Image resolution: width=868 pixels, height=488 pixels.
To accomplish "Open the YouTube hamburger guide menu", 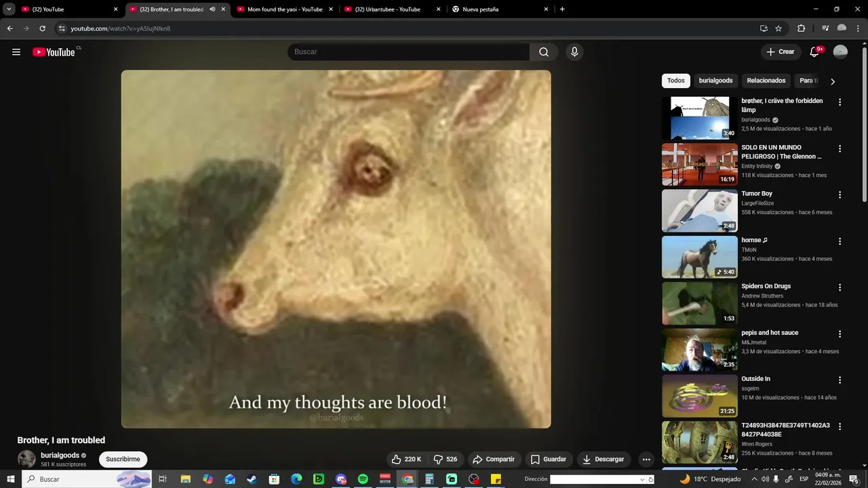I will [x=16, y=52].
